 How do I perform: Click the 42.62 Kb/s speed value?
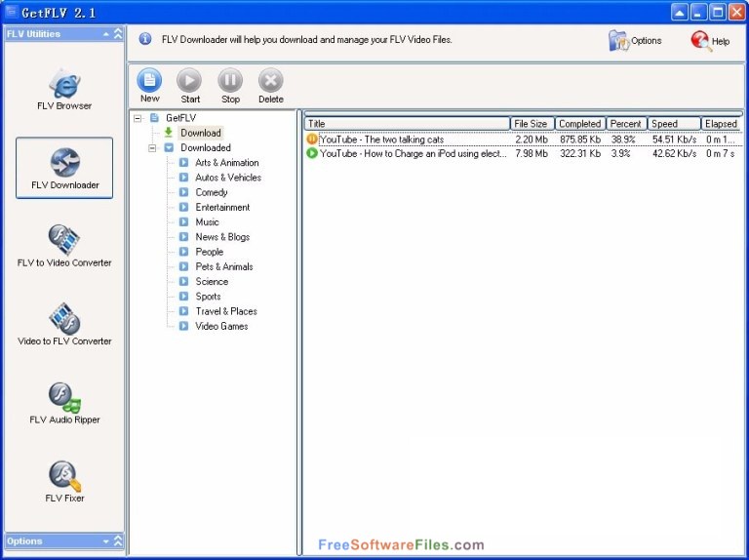click(675, 154)
